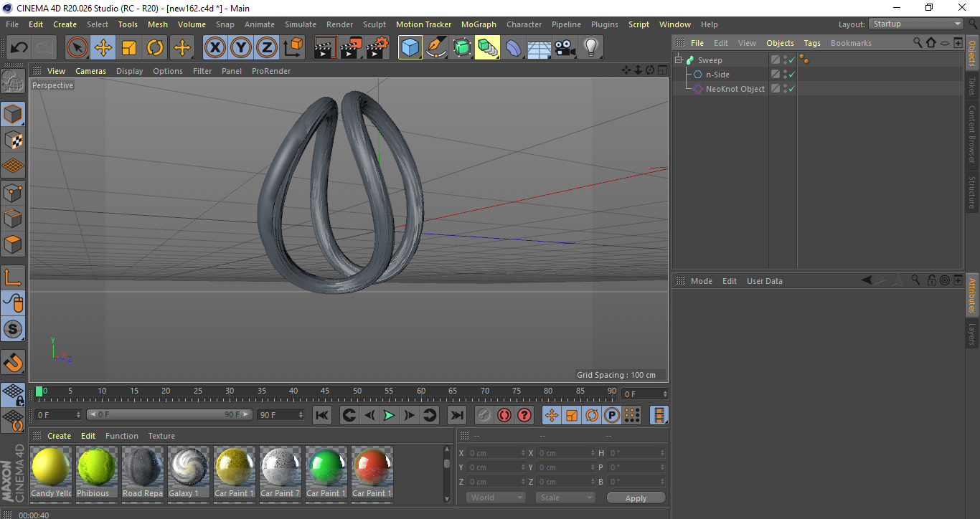This screenshot has width=980, height=519.
Task: Open viewport Cameras menu
Action: click(x=90, y=71)
